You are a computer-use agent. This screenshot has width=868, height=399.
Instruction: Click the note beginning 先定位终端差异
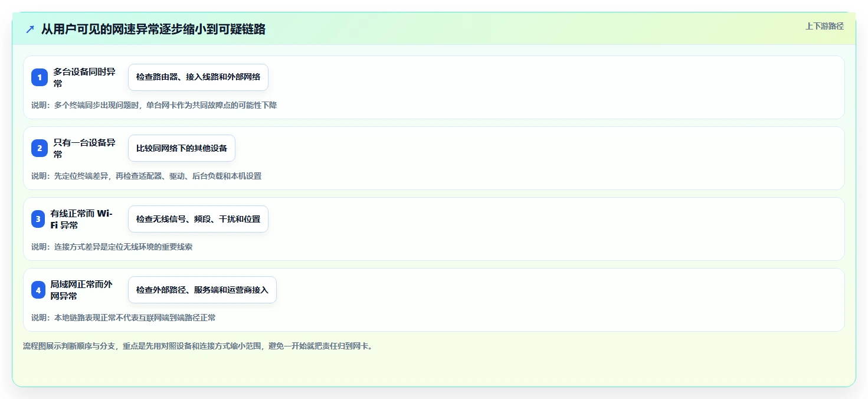(x=146, y=176)
